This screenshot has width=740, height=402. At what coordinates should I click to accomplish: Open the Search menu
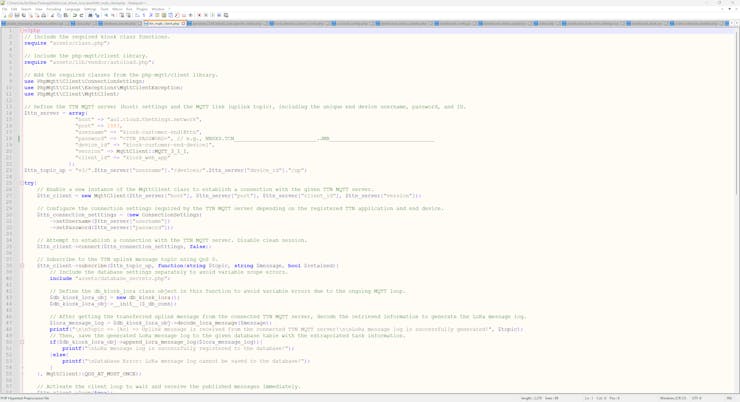26,9
